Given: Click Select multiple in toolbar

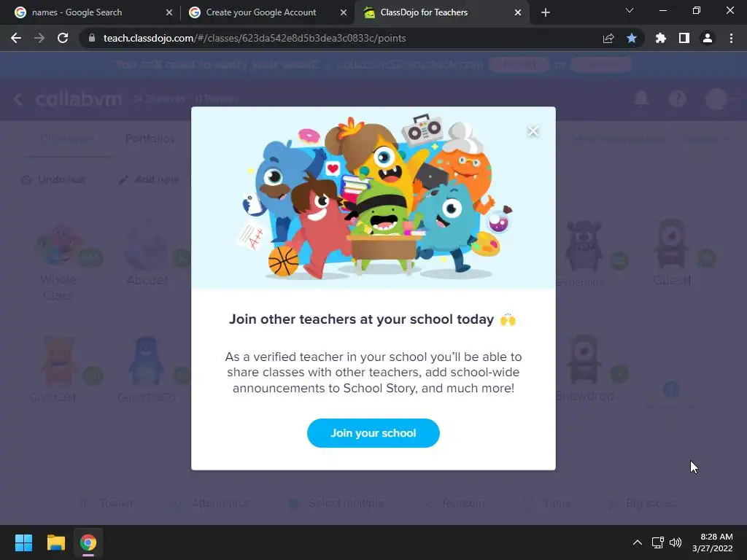Looking at the screenshot, I should (336, 503).
